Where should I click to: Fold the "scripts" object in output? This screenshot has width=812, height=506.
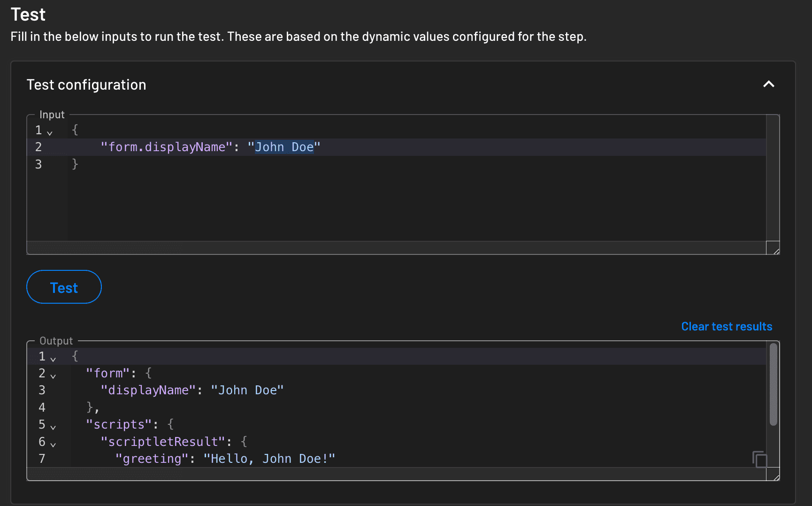coord(53,428)
